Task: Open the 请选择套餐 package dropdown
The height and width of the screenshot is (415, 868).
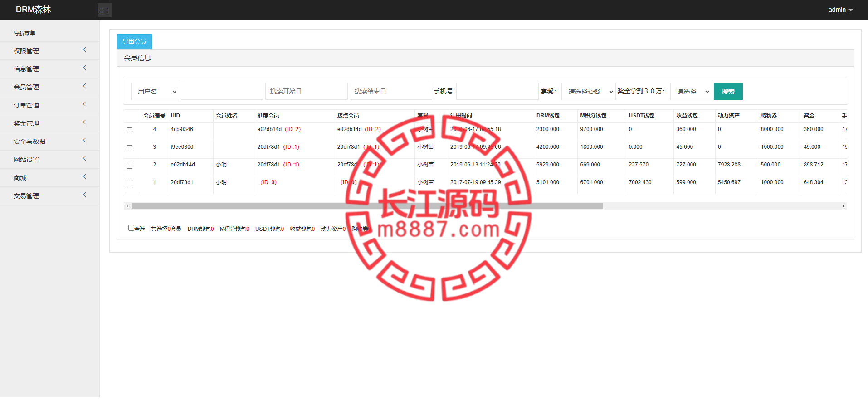Action: tap(589, 92)
